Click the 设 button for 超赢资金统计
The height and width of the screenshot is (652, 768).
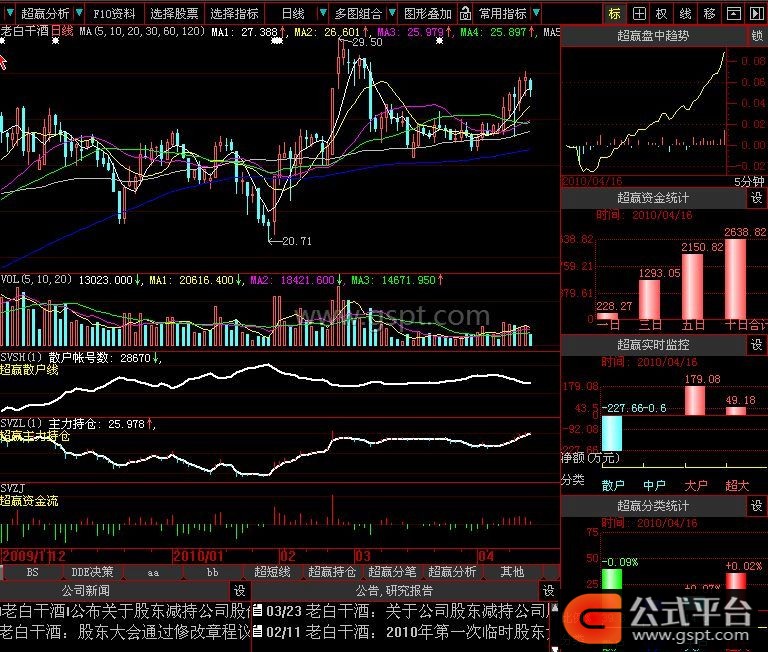[x=757, y=198]
